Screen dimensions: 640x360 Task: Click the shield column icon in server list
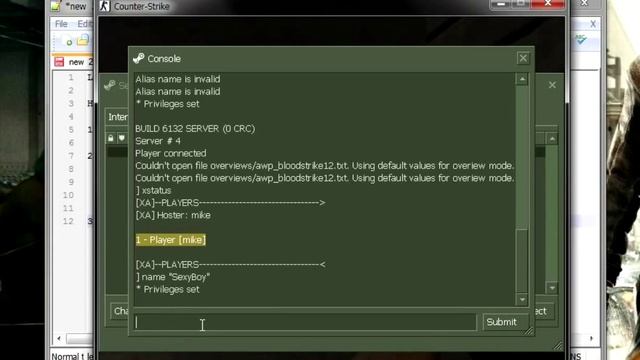click(x=122, y=138)
